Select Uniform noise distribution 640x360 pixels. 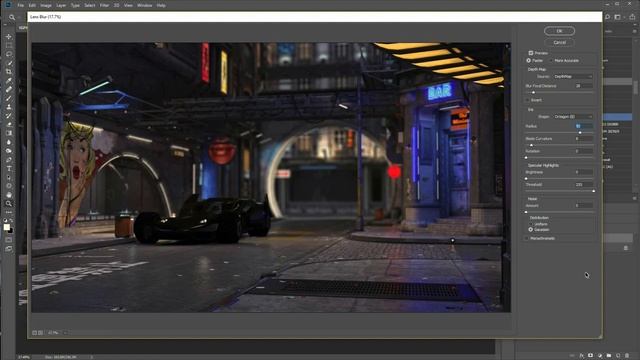(531, 224)
